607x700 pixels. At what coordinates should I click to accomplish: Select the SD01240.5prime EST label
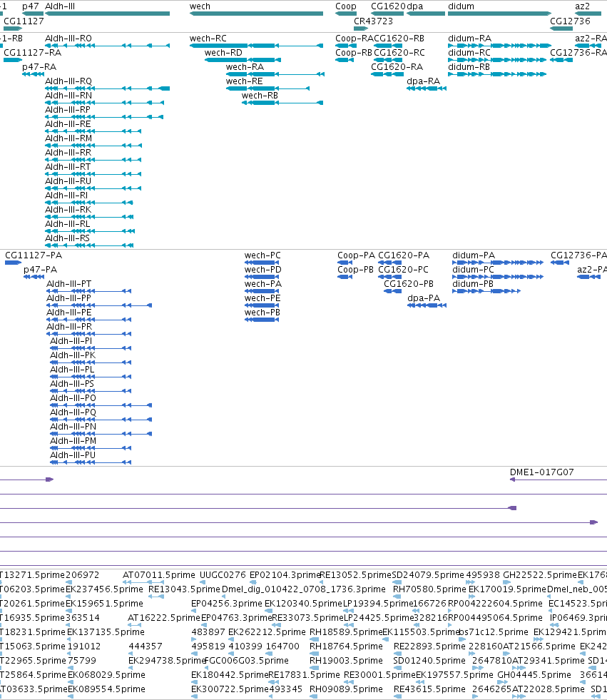point(429,661)
